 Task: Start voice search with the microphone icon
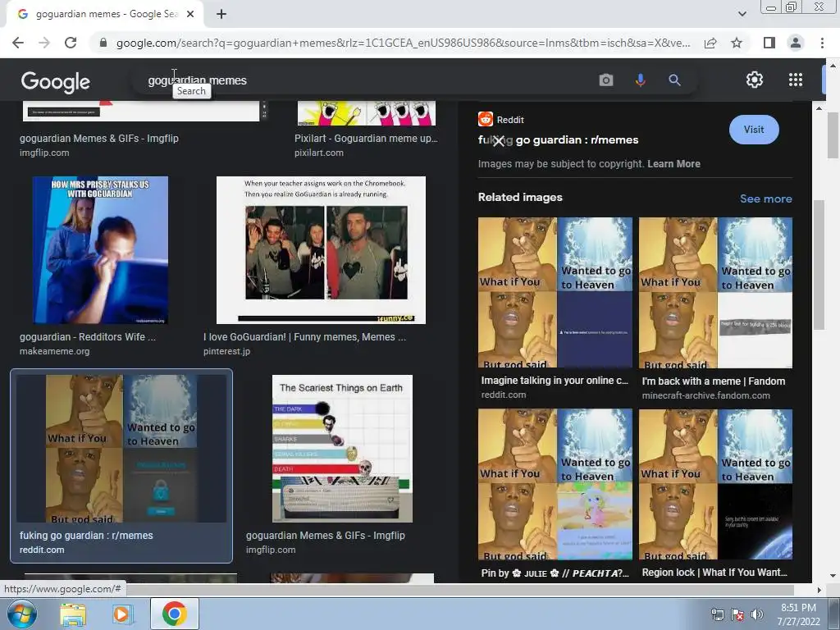pos(640,80)
